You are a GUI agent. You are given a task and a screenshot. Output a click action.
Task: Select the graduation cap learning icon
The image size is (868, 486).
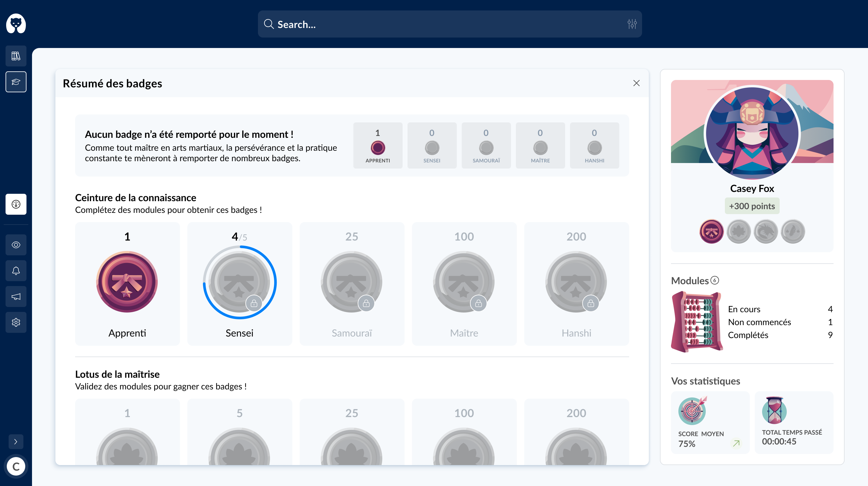click(16, 82)
